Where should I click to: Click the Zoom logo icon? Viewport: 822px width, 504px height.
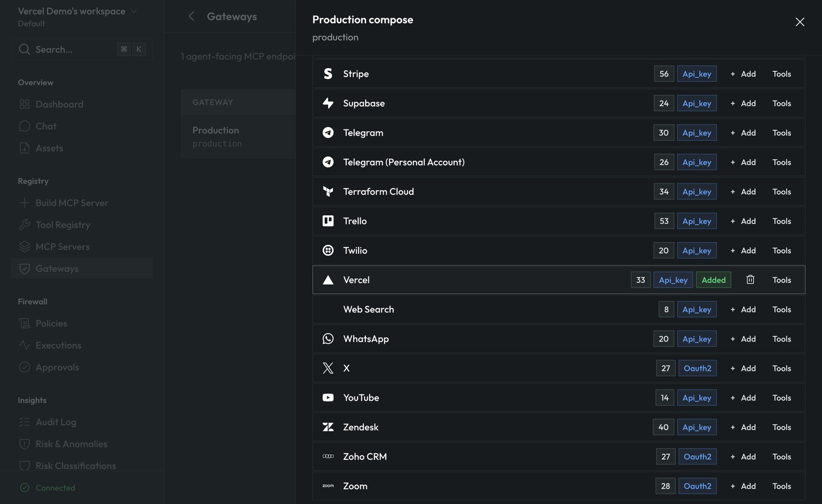(328, 486)
